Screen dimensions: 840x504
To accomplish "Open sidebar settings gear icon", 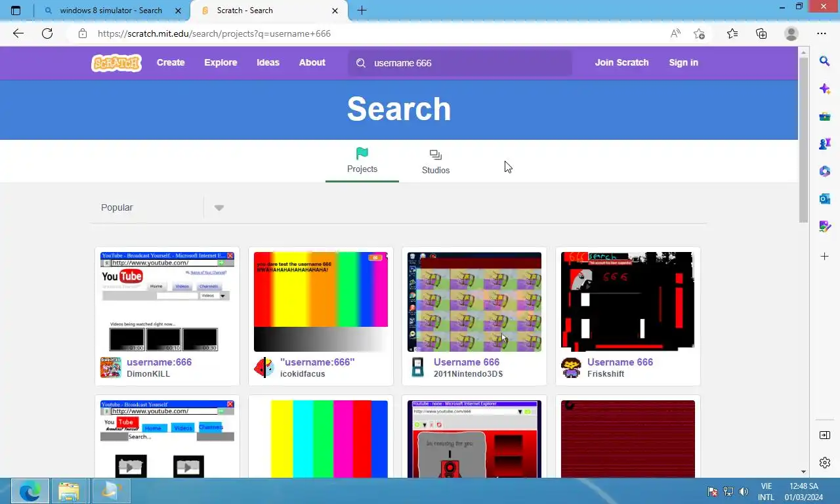I will tap(825, 463).
